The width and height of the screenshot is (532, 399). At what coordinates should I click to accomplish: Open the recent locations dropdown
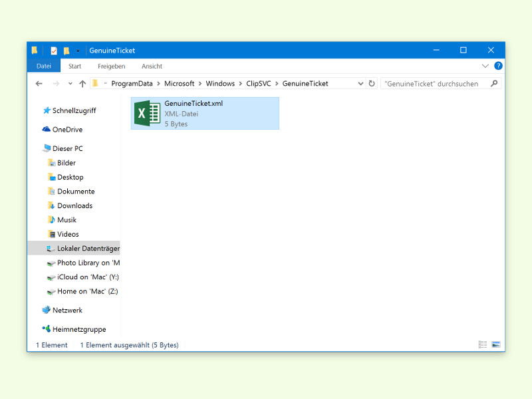click(70, 84)
